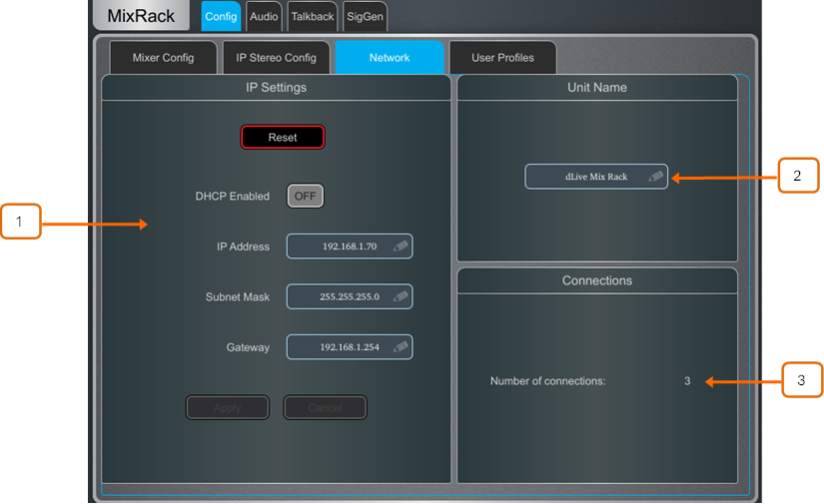Viewport: 824px width, 504px height.
Task: Select the SigGen tab
Action: [x=365, y=16]
